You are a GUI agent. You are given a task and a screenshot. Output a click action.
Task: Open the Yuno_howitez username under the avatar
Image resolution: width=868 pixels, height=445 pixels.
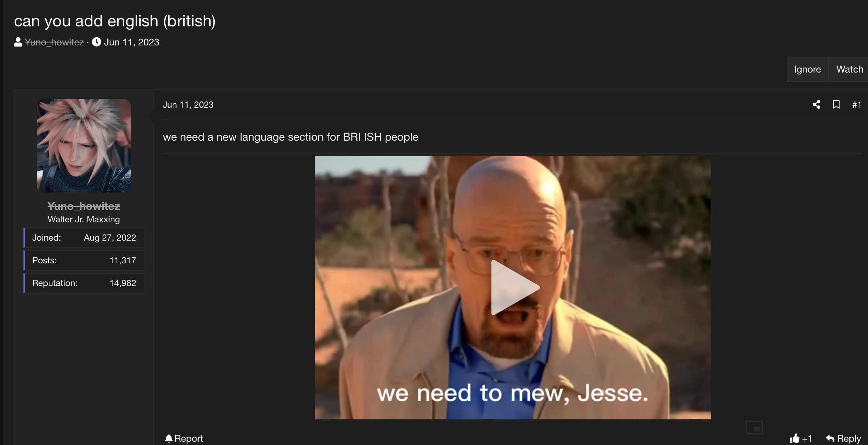click(84, 206)
